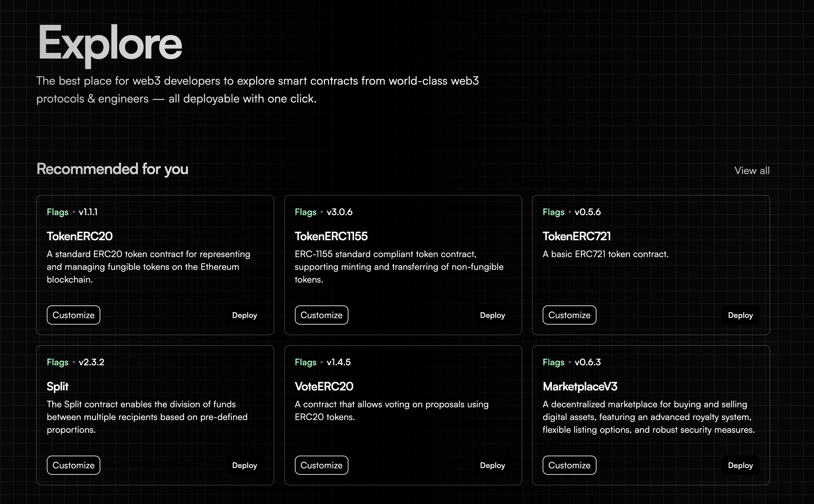The height and width of the screenshot is (504, 814).
Task: Deploy the Split contract
Action: (x=244, y=465)
